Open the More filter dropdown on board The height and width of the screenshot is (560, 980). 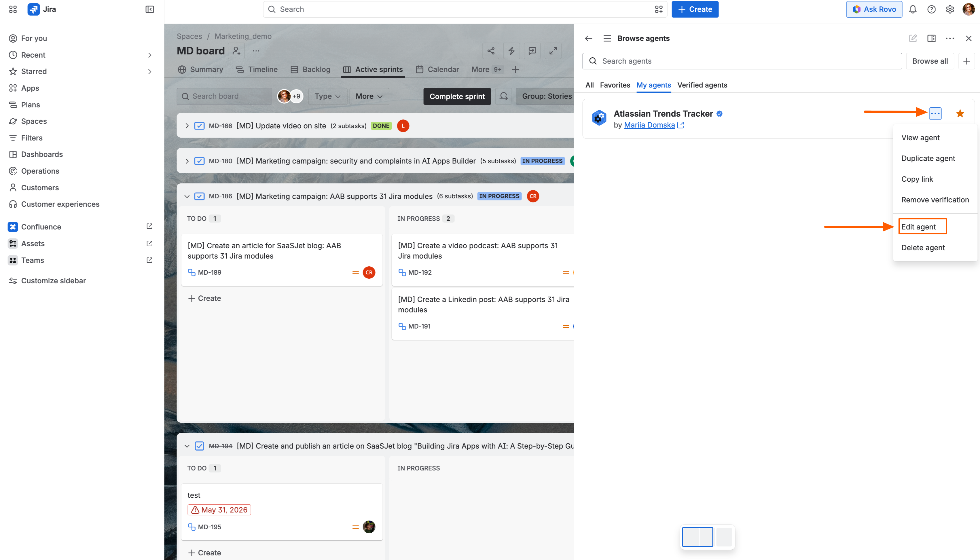tap(369, 96)
